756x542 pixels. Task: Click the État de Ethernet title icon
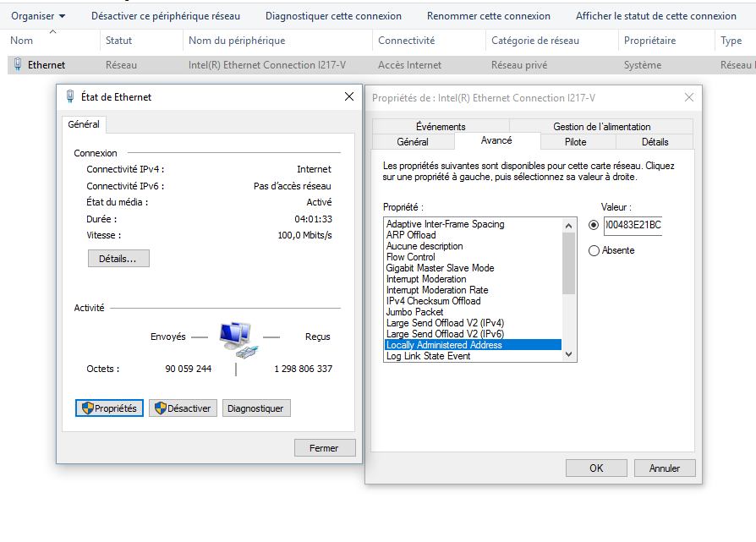70,96
